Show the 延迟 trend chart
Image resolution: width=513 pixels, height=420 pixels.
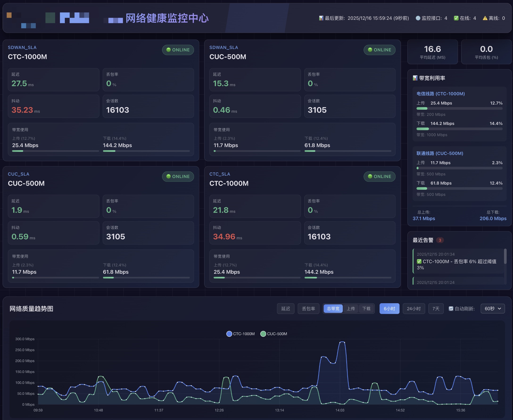285,309
